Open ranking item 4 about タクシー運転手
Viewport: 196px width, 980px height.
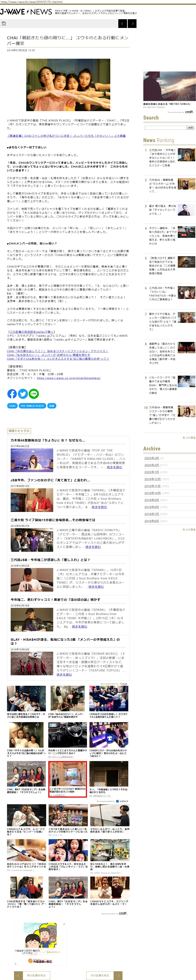pos(169,236)
